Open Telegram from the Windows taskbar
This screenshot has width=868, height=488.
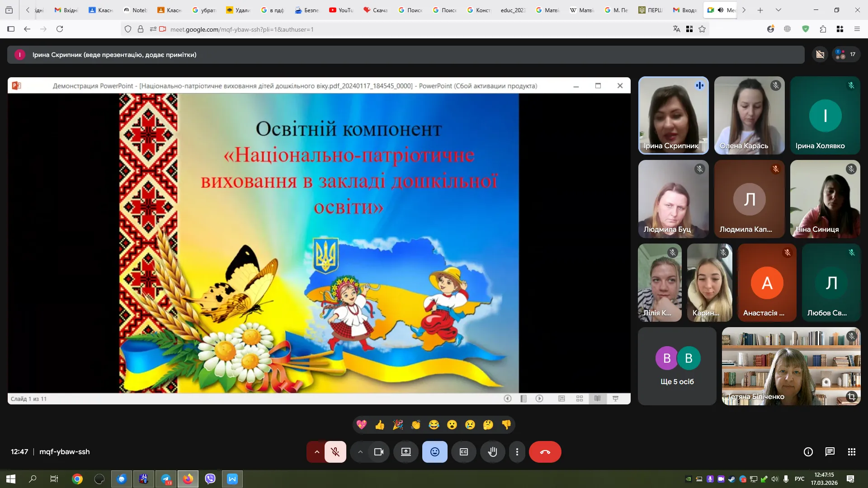[166, 479]
